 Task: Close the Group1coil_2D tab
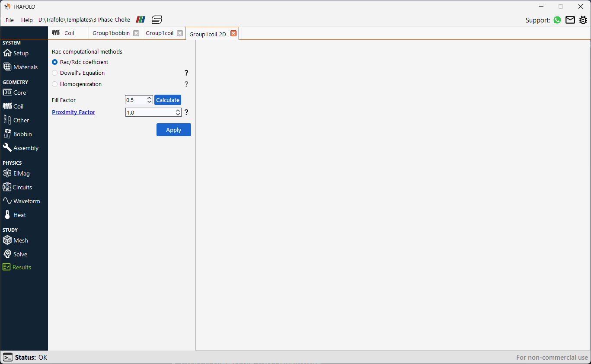coord(233,33)
